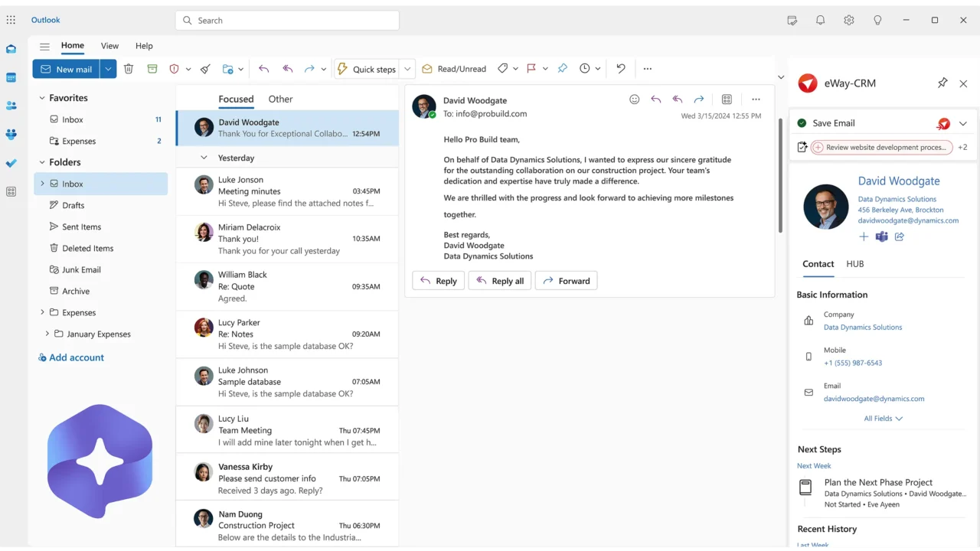Open To Do checkmark app
This screenshot has width=980, height=551.
[x=11, y=163]
